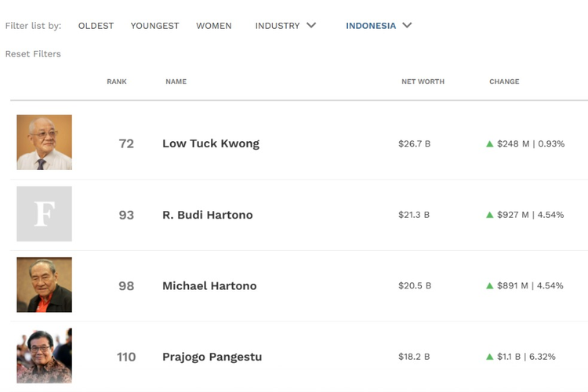Click green up arrow beside $1.1 B
Image resolution: width=588 pixels, height=392 pixels.
tap(489, 357)
